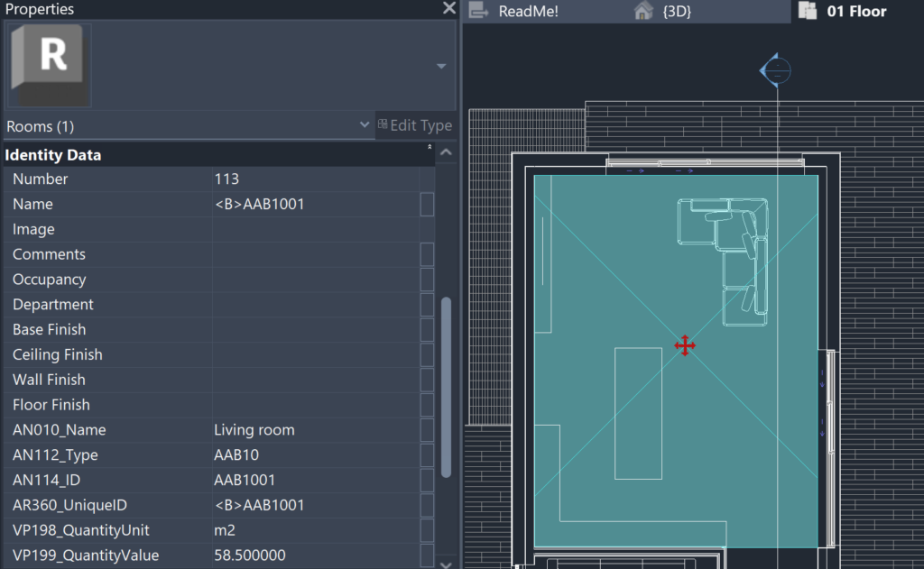Click the Properties panel vertical scrollbar thumb
924x569 pixels.
(446, 388)
